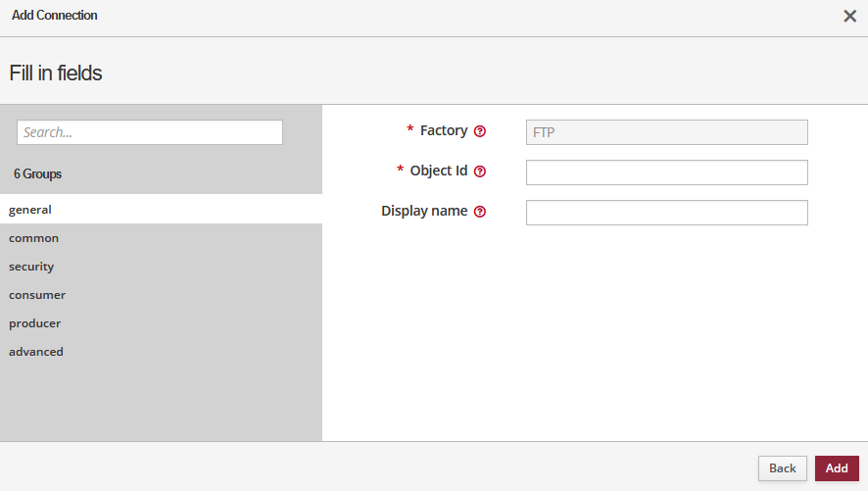Switch to the common group
The image size is (868, 491).
(34, 238)
